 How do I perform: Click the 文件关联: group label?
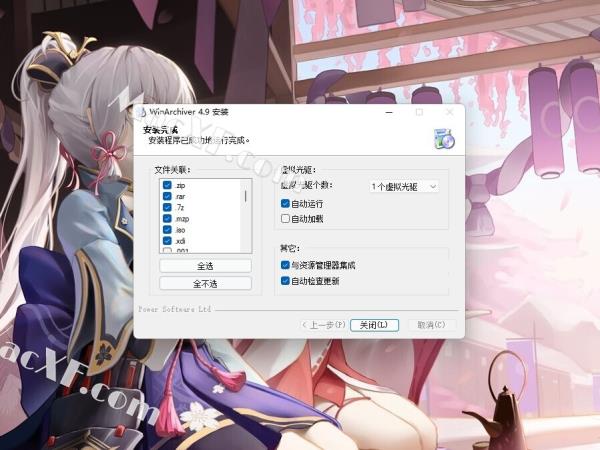click(x=172, y=170)
